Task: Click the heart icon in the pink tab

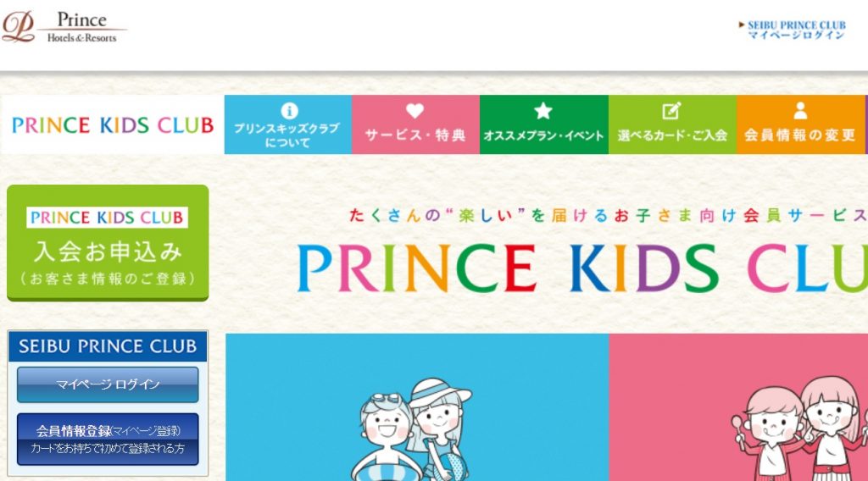Action: click(415, 111)
